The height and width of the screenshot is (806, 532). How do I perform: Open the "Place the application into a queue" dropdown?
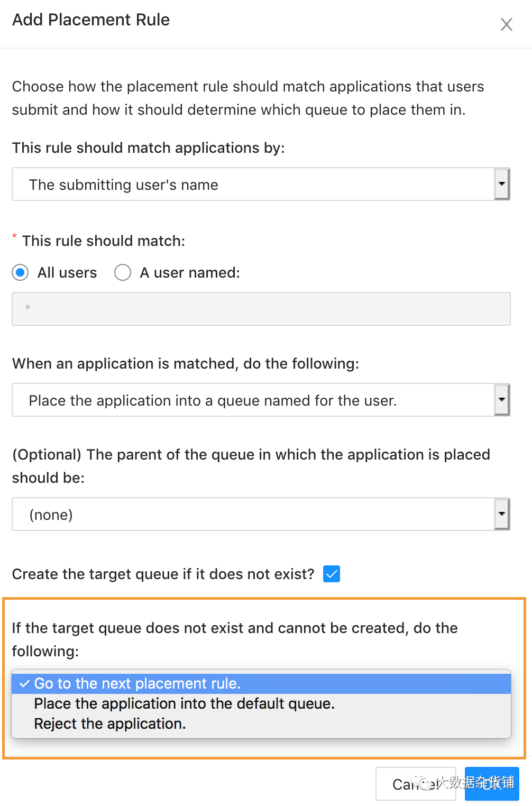pos(253,400)
